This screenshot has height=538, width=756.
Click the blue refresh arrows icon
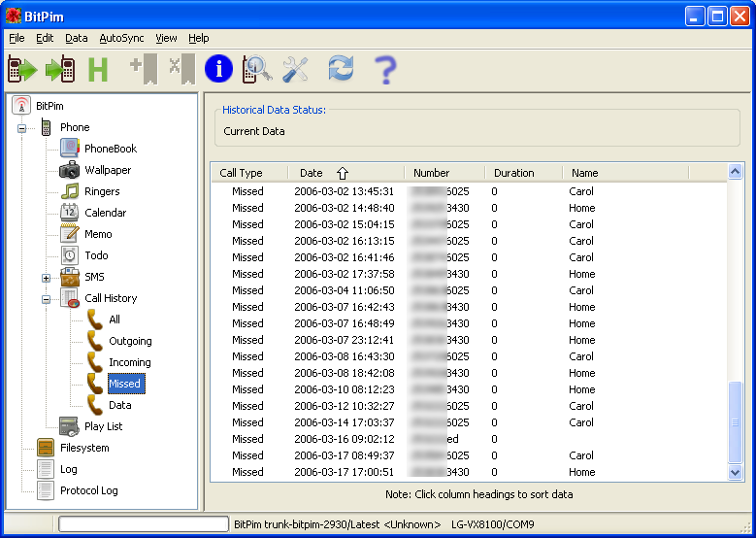click(x=341, y=69)
